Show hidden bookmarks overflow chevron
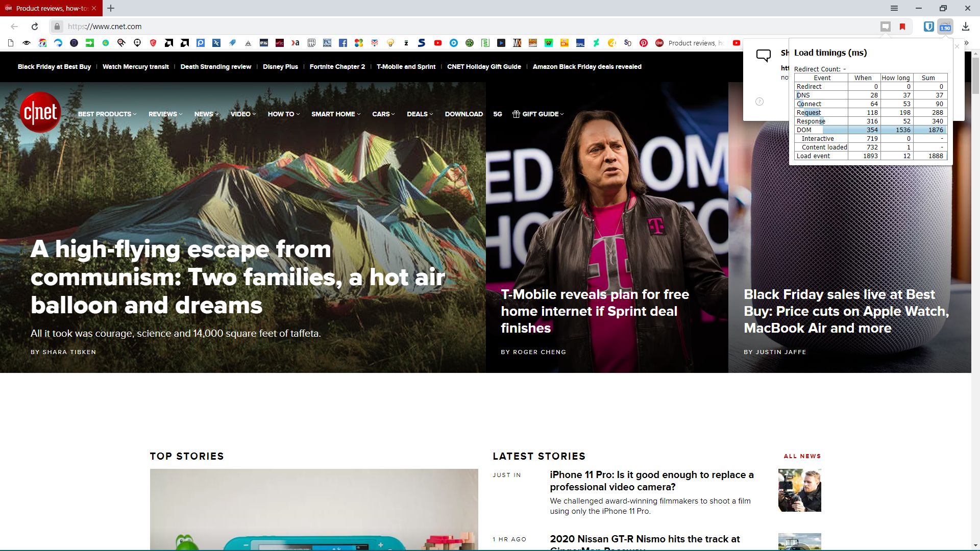Image resolution: width=980 pixels, height=551 pixels. pos(966,43)
